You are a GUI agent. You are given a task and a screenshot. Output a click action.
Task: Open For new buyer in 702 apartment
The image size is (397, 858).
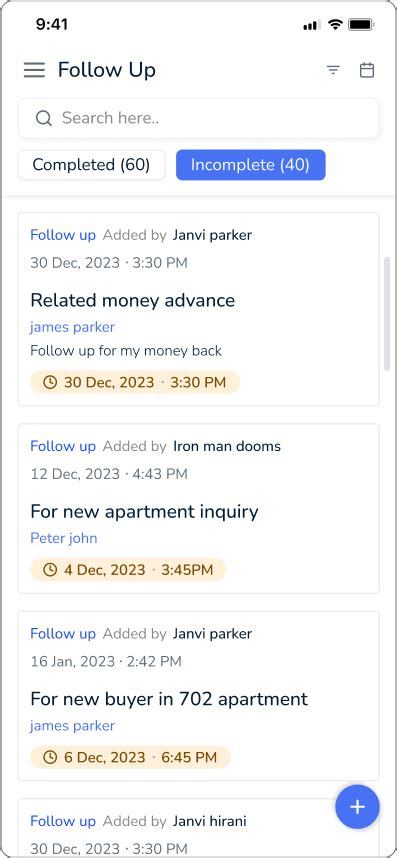click(198, 696)
